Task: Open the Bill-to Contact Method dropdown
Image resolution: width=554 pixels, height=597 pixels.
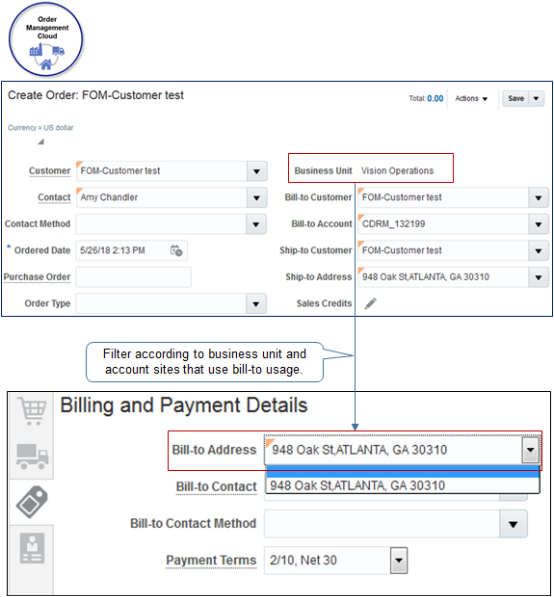Action: tap(513, 524)
